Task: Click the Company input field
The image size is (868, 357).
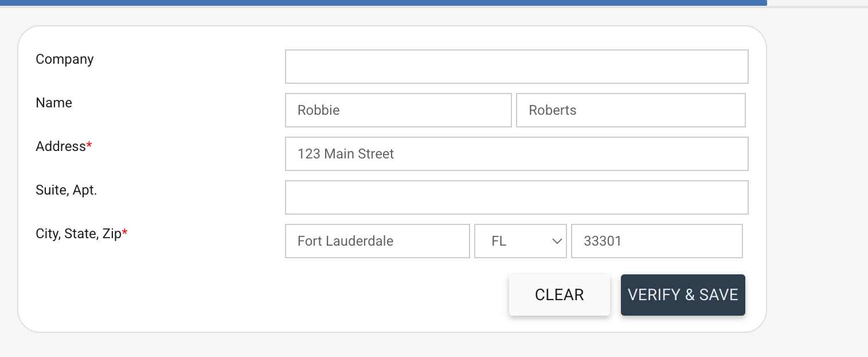Action: [516, 67]
